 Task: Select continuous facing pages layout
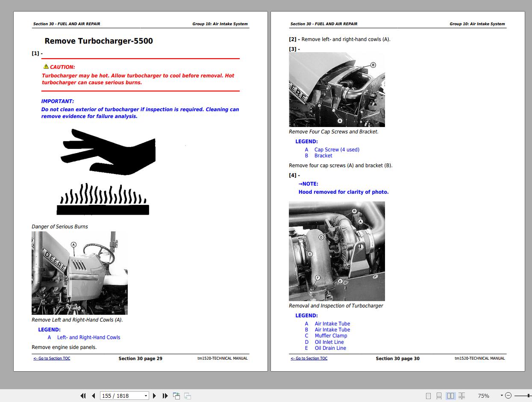coord(461,396)
